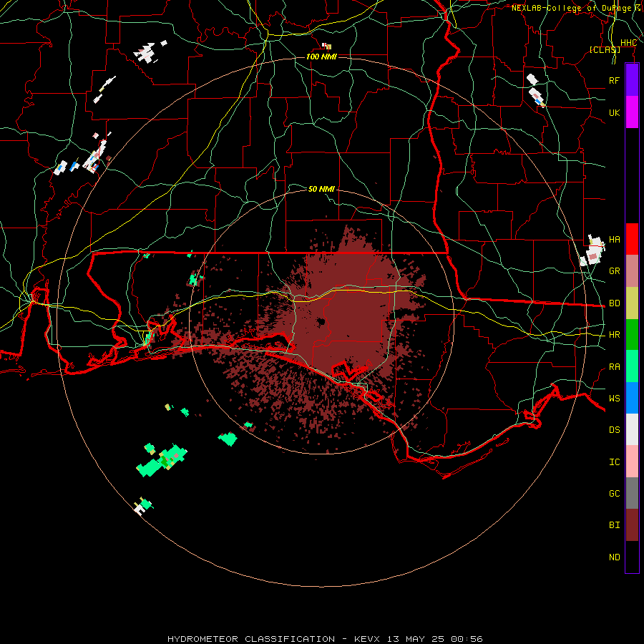Click the GR legend label
This screenshot has width=644, height=644.
[x=614, y=270]
